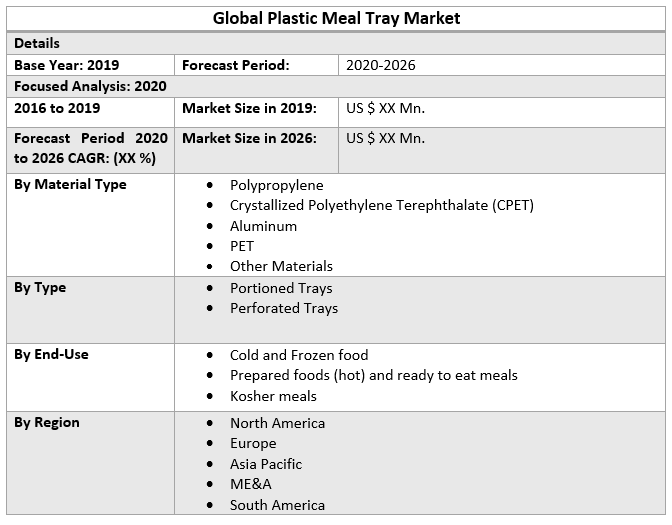Click the Forecast Period CAGR (XX %) cell

point(90,148)
